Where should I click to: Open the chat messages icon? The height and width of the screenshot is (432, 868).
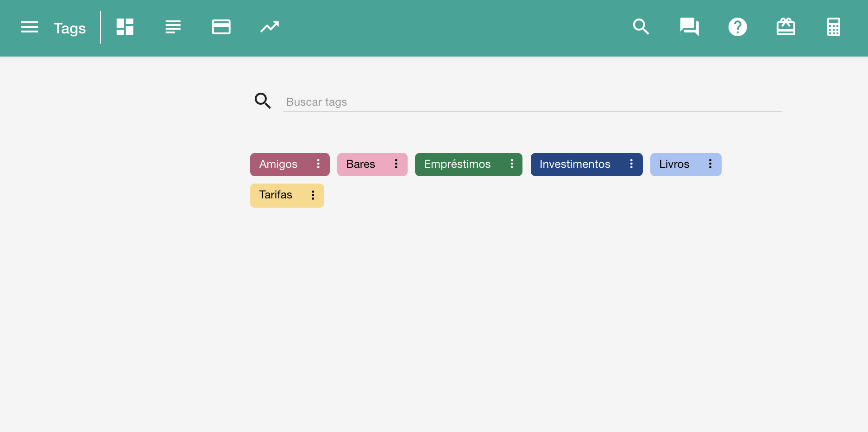point(689,27)
